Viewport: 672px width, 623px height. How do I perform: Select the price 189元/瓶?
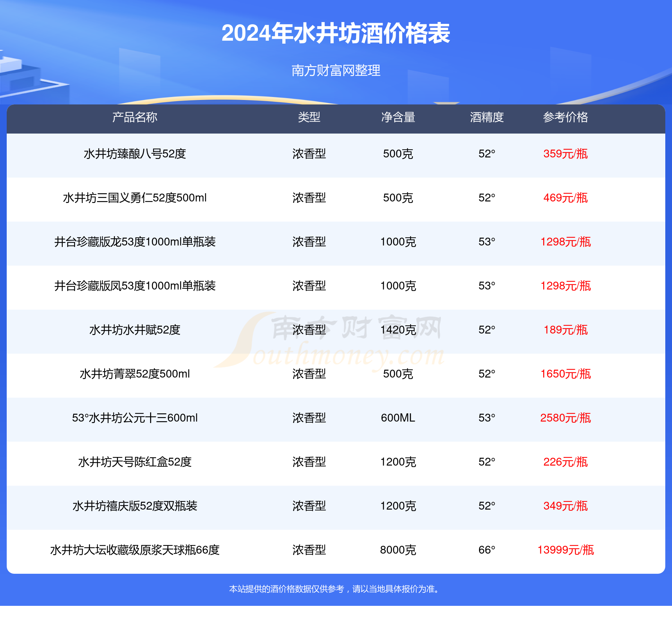coord(566,330)
